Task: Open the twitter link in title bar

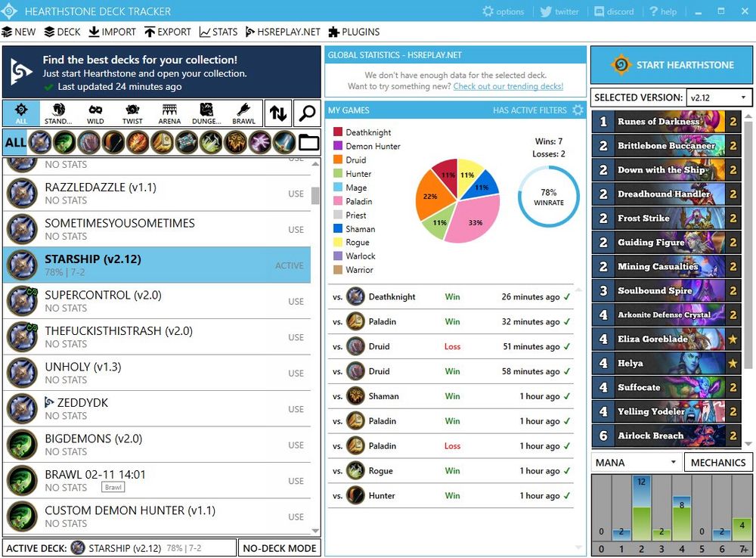Action: pyautogui.click(x=559, y=11)
